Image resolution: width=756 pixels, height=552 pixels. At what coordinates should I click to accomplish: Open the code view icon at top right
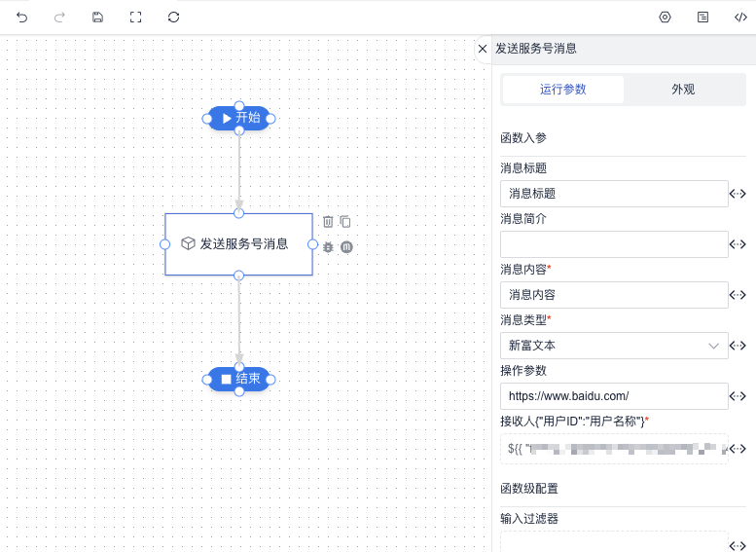pos(739,18)
